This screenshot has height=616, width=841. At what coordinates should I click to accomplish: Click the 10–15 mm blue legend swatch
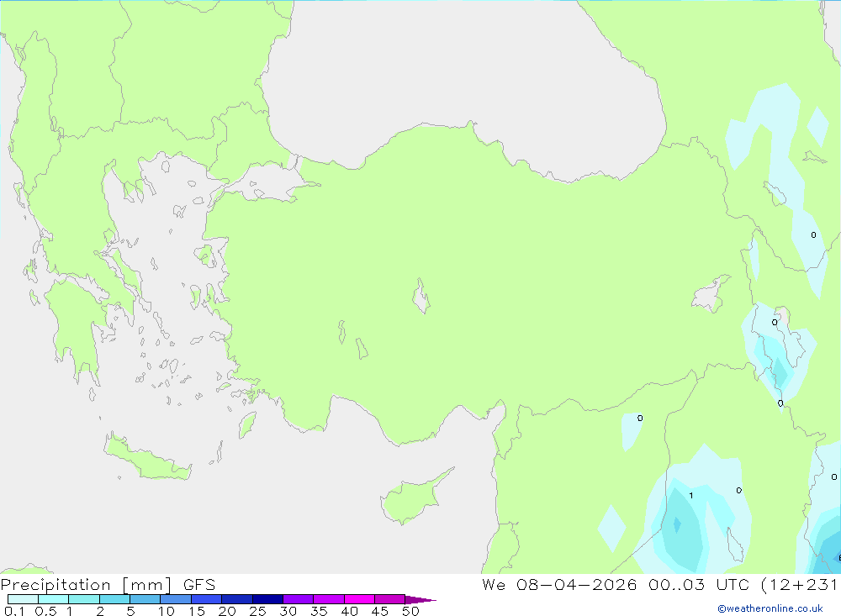[x=176, y=599]
